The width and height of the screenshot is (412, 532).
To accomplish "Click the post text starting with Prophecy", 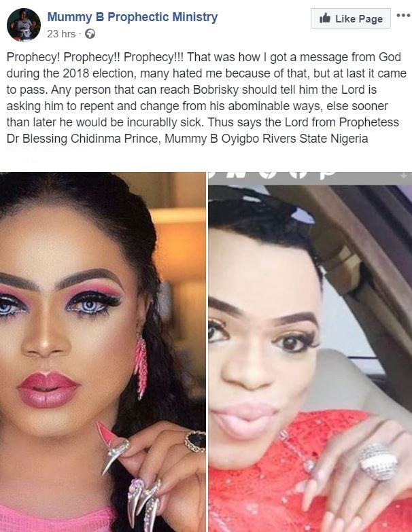I will (206, 98).
